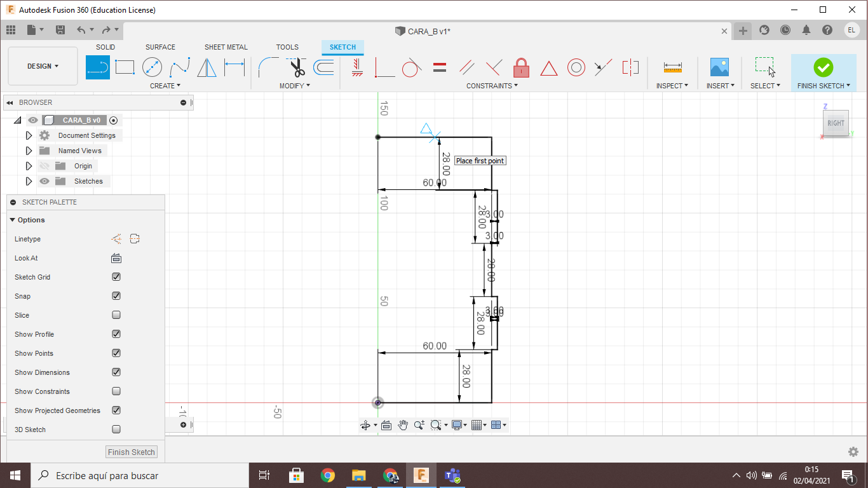
Task: Activate the Trim scissors tool
Action: tap(297, 67)
